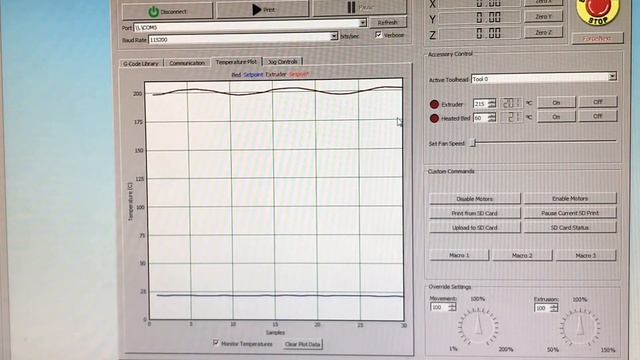The image size is (640, 360).
Task: Click the Disable Motors button
Action: click(x=475, y=199)
